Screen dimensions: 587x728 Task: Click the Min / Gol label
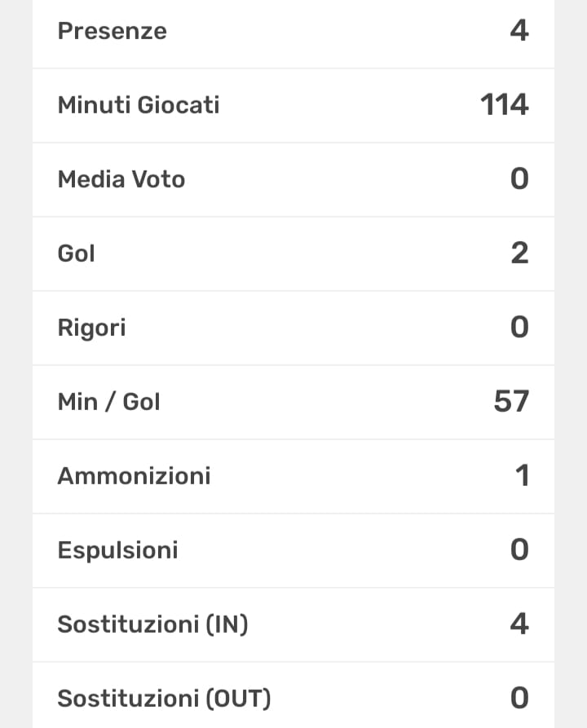(108, 402)
